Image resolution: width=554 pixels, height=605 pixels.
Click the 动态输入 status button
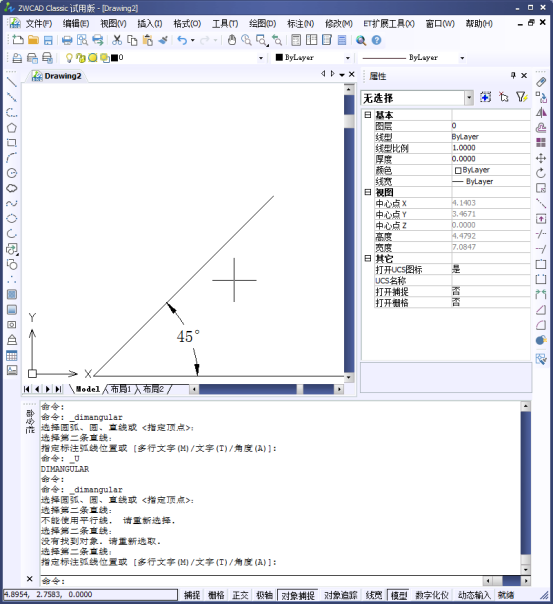pyautogui.click(x=474, y=595)
